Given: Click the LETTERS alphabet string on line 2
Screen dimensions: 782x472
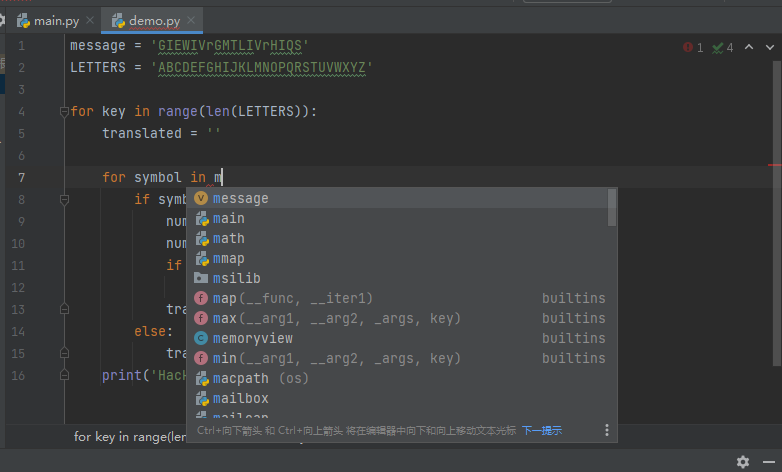Looking at the screenshot, I should pos(261,67).
